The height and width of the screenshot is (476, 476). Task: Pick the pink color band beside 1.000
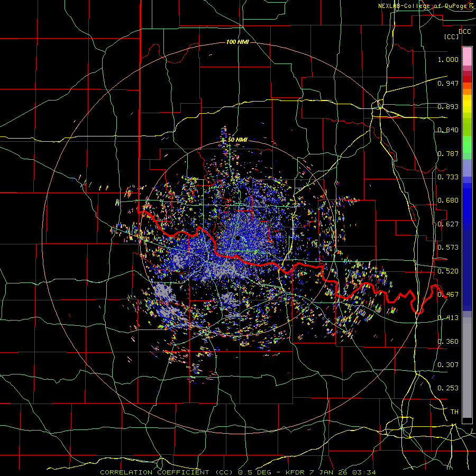[467, 57]
